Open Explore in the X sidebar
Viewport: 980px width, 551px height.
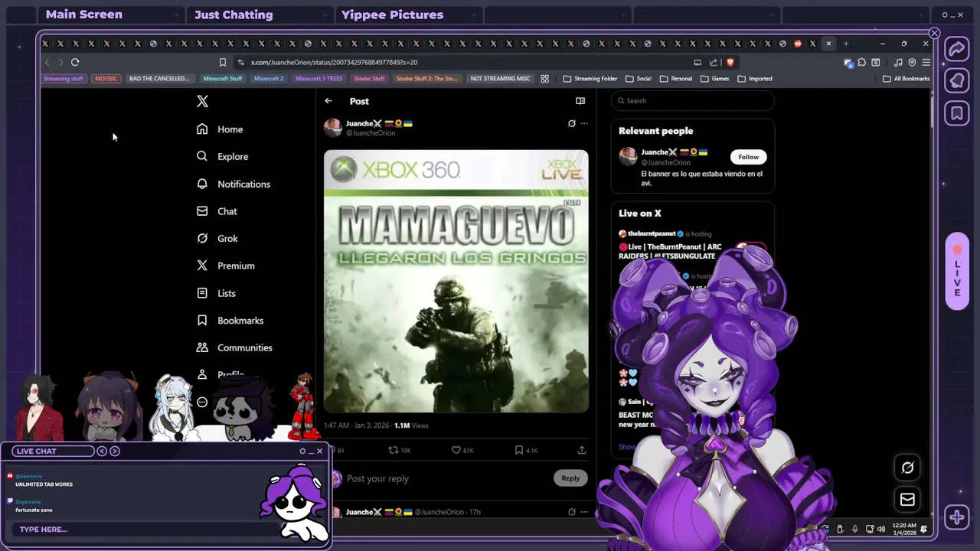pos(222,156)
